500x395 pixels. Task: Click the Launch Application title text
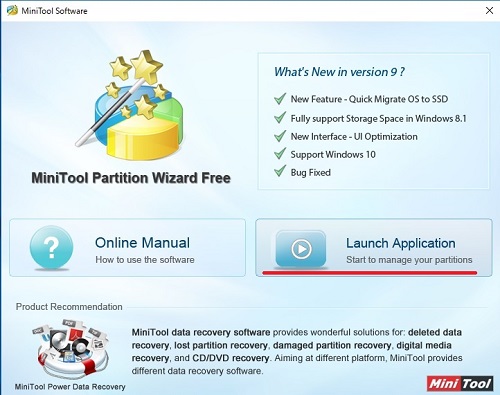(401, 243)
